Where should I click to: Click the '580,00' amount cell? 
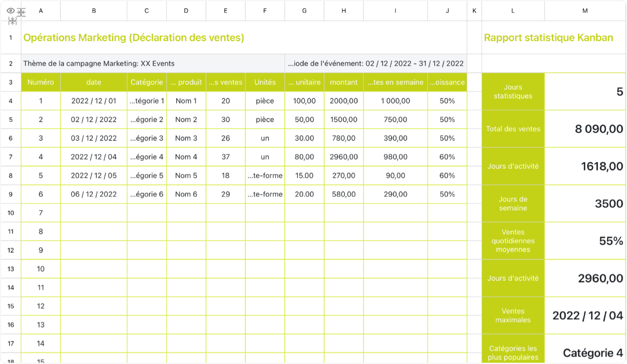tap(344, 194)
